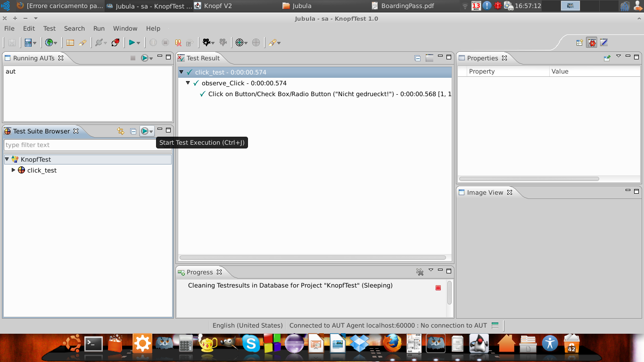644x362 pixels.
Task: Open dropdown arrow next to database project icon
Action: pyautogui.click(x=35, y=43)
